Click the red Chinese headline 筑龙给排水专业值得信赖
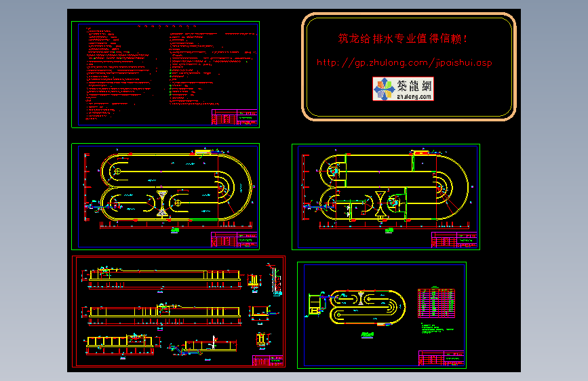The width and height of the screenshot is (588, 381). tap(402, 38)
